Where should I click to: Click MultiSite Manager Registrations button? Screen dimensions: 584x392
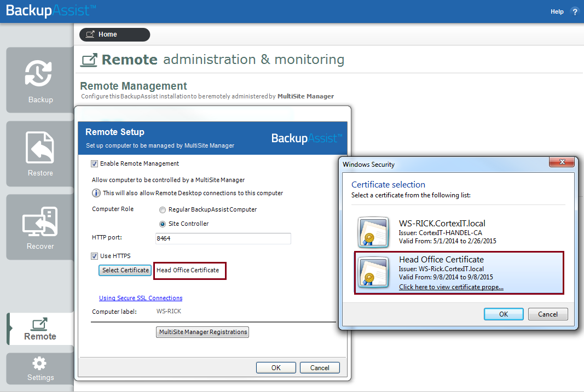203,332
